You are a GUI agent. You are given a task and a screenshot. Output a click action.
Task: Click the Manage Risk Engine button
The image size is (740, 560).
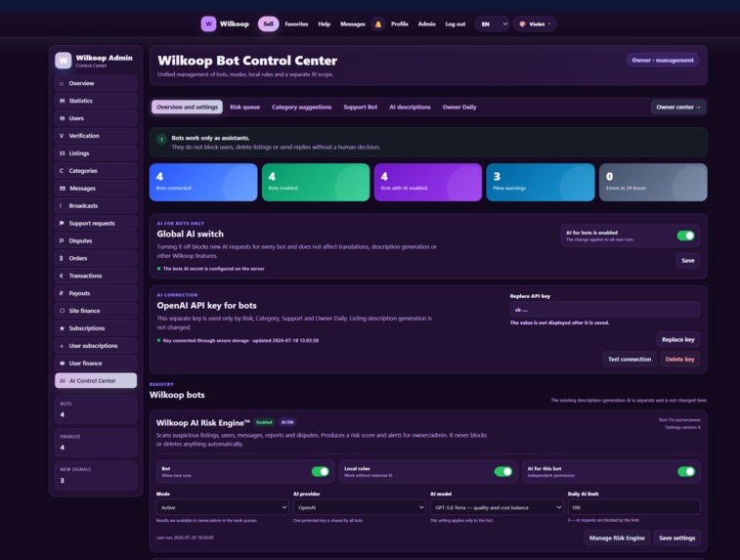(x=617, y=538)
